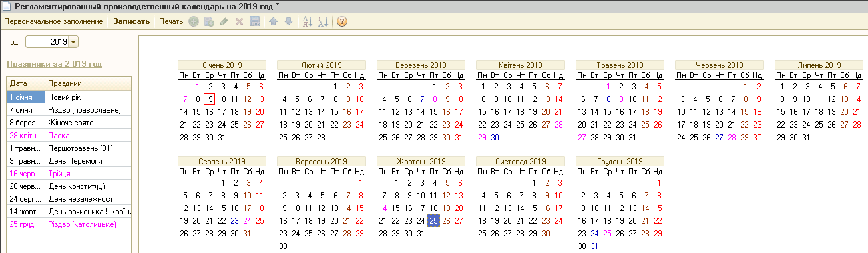The image size is (868, 253).
Task: Click the Серпень 2019 month header
Action: 222,162
